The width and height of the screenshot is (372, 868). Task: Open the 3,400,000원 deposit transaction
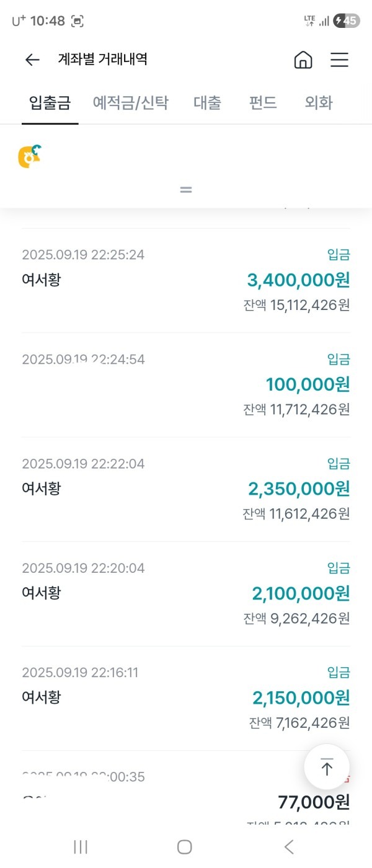(x=186, y=280)
